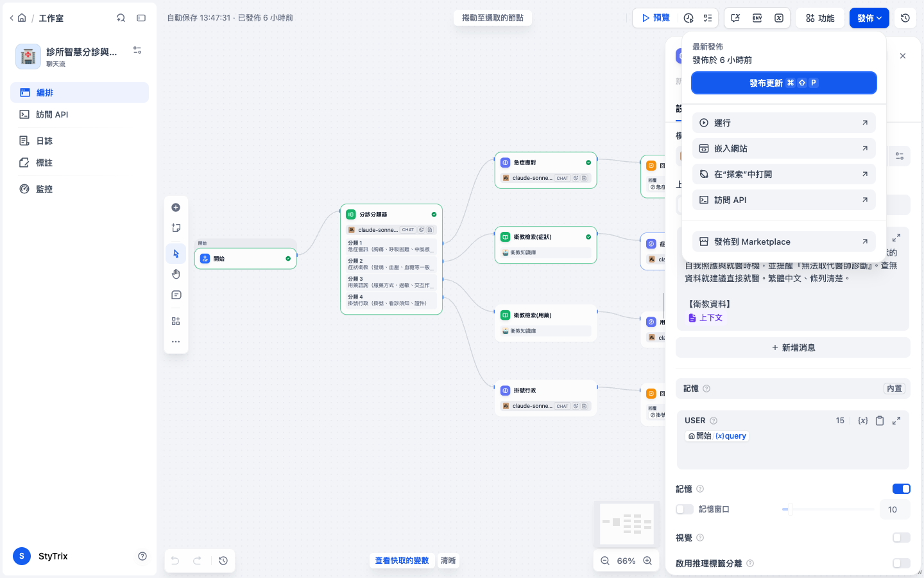This screenshot has width=924, height=578.
Task: Toggle the 記憶 memory switch off
Action: (902, 489)
